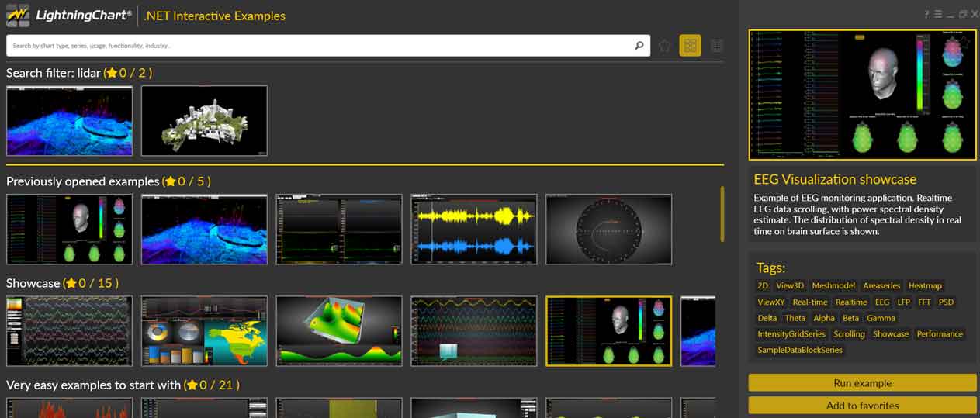Open yellow and blue waveform example thumbnail

point(474,229)
